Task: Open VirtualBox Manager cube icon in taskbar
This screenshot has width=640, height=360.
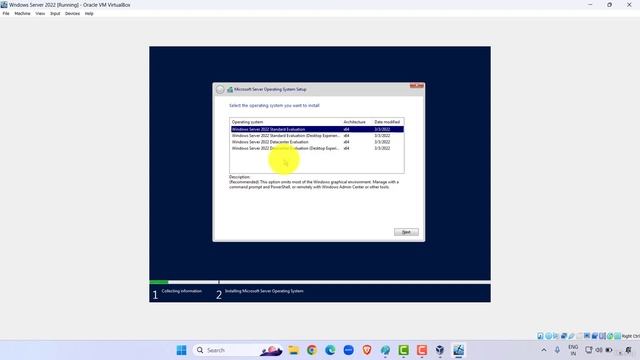Action: [440, 350]
